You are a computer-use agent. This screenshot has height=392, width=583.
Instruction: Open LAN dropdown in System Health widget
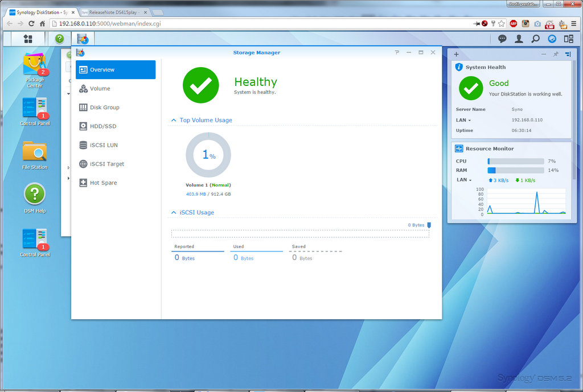click(463, 120)
